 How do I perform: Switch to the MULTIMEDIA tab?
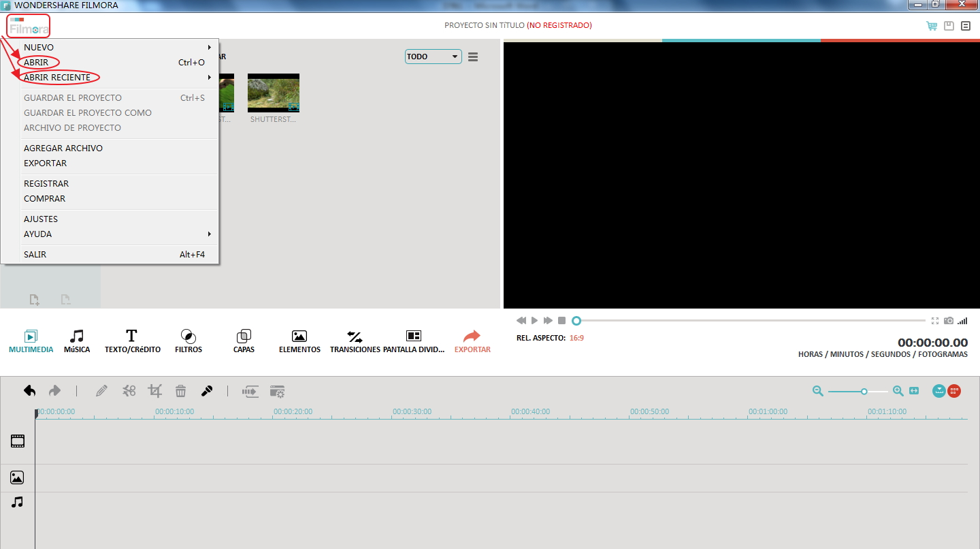31,341
